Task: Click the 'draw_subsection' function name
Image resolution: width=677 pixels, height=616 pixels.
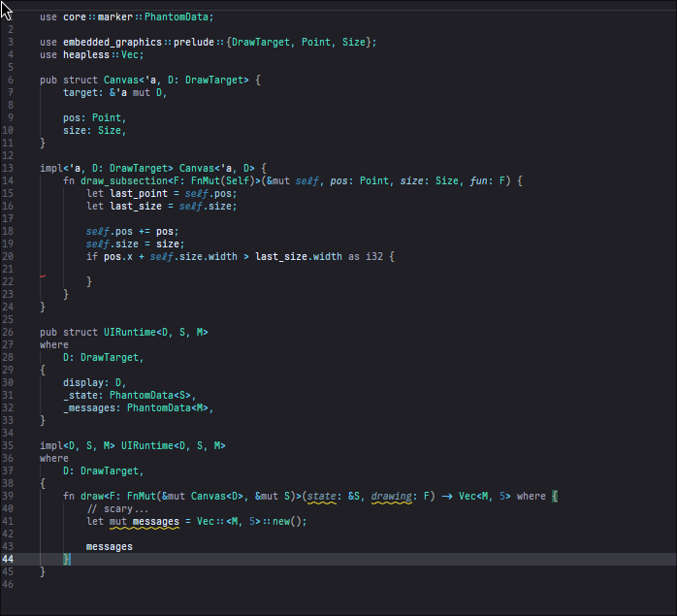Action: (124, 180)
